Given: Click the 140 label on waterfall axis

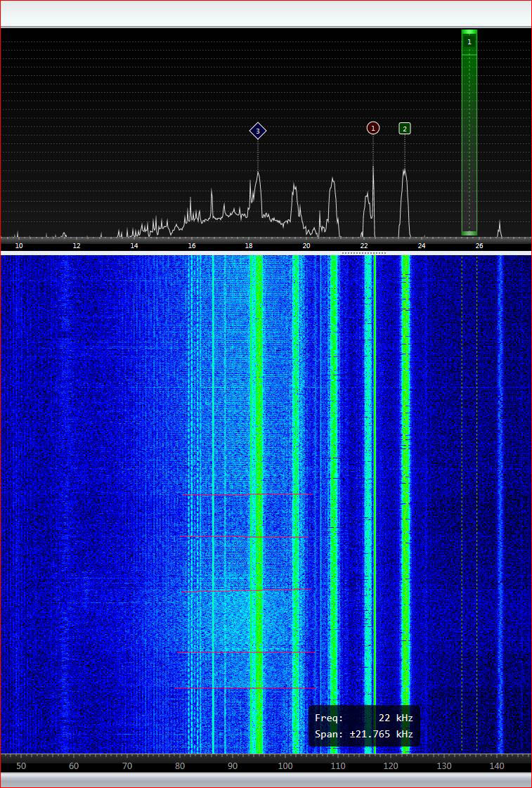Looking at the screenshot, I should 497,766.
